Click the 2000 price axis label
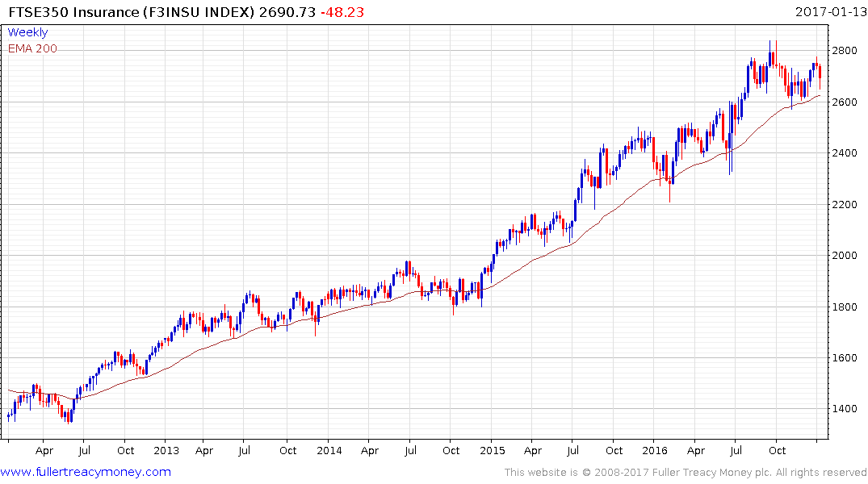Image resolution: width=868 pixels, height=484 pixels. click(845, 255)
